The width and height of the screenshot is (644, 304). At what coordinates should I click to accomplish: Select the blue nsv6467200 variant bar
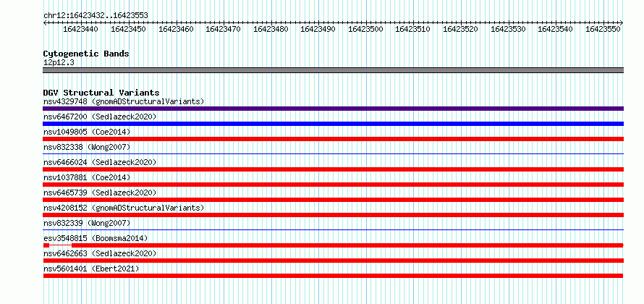(333, 124)
